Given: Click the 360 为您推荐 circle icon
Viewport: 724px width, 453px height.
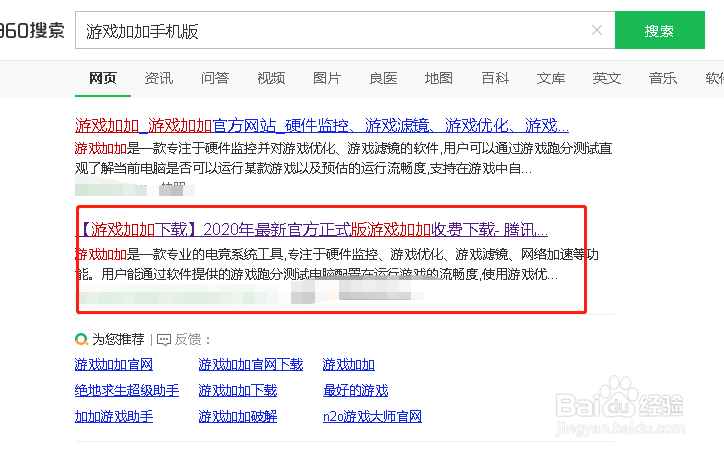Looking at the screenshot, I should pyautogui.click(x=81, y=339).
